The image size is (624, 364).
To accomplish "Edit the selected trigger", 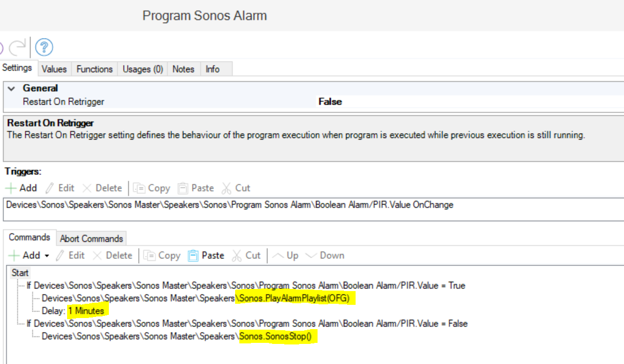I will (60, 188).
